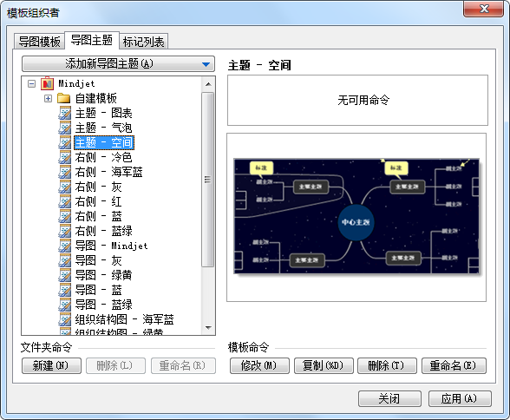Switch to the 导图主题 tab
The image size is (510, 420).
[92, 40]
